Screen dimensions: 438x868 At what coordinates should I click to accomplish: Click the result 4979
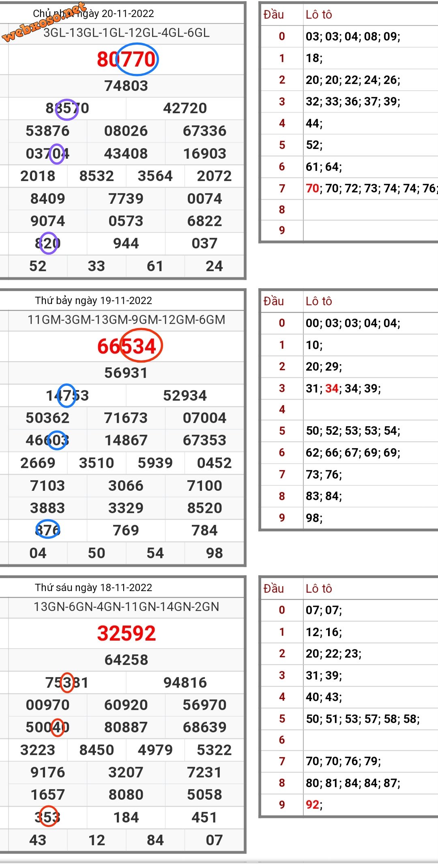155,750
